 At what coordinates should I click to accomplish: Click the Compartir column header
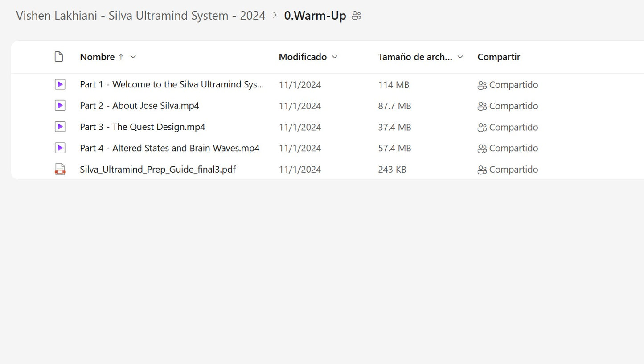pos(499,57)
